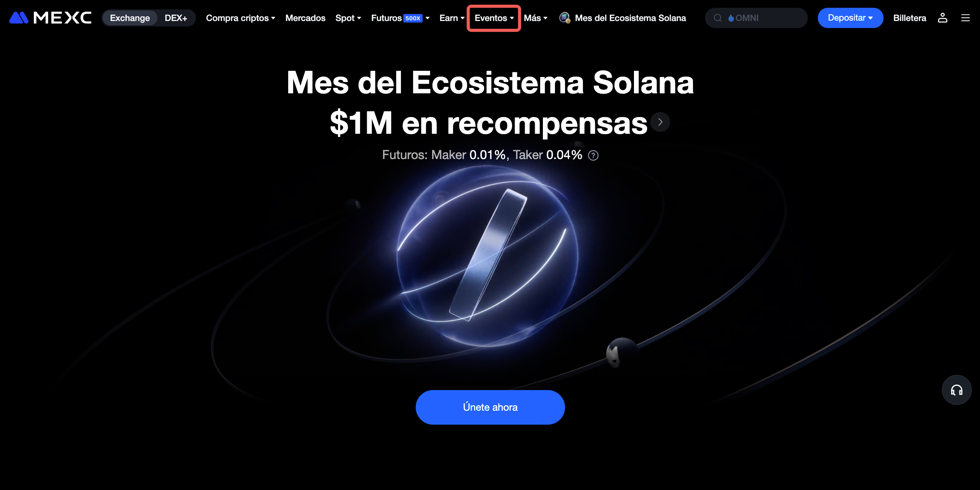980x490 pixels.
Task: Expand the Compra criptos dropdown
Action: pyautogui.click(x=241, y=18)
